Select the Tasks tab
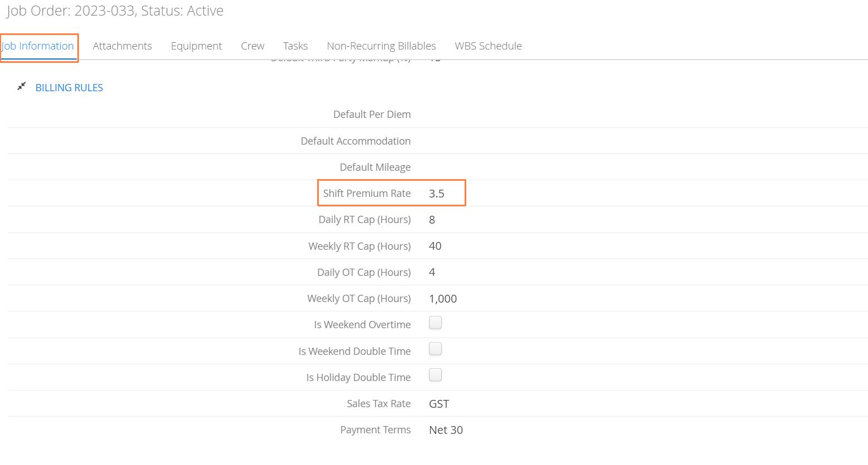Screen dimensions: 868x465 [x=295, y=46]
